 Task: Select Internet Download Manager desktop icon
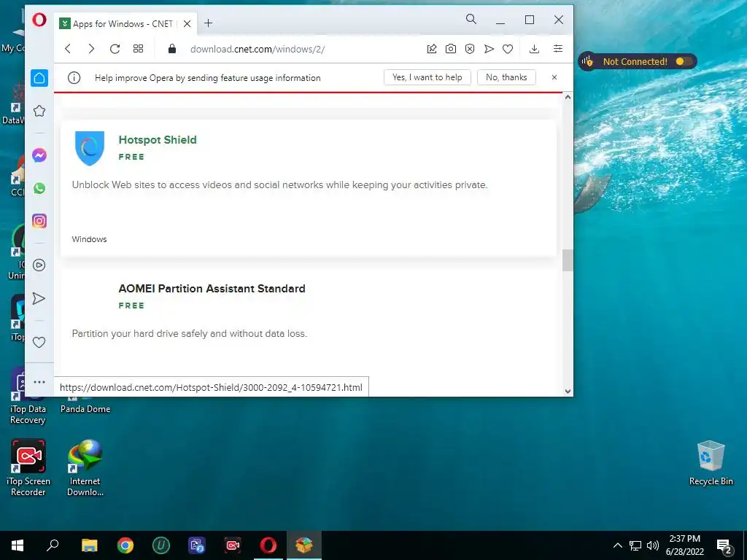85,467
